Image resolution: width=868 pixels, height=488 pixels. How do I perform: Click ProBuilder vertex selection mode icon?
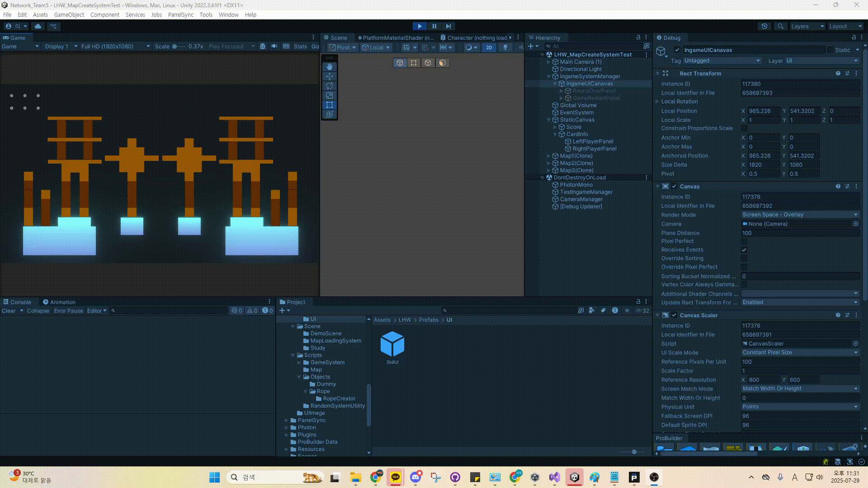[x=414, y=63]
